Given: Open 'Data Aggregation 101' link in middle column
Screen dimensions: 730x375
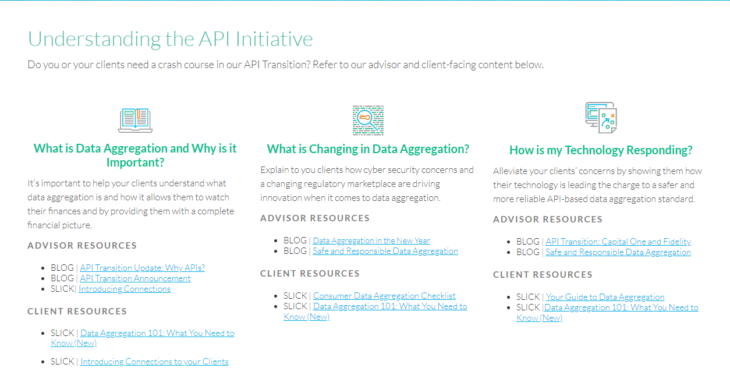Looking at the screenshot, I should click(375, 311).
